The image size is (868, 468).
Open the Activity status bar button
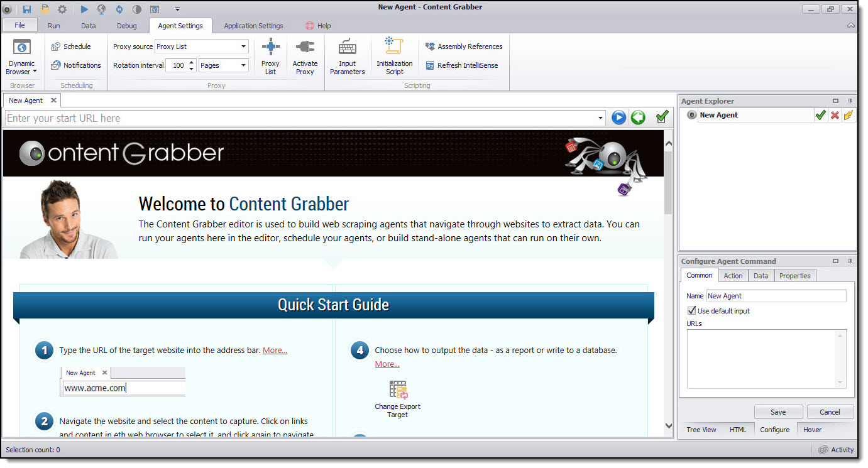coord(836,450)
